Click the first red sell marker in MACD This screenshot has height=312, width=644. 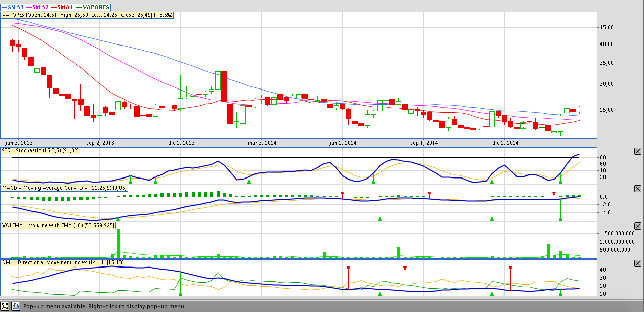coord(343,194)
